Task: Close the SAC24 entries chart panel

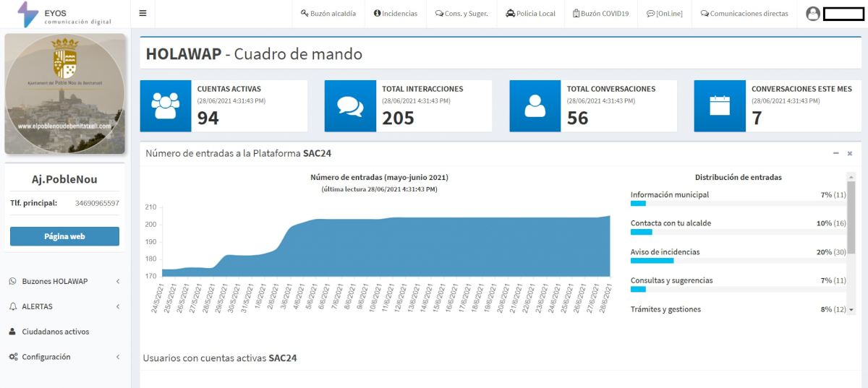Action: click(850, 153)
